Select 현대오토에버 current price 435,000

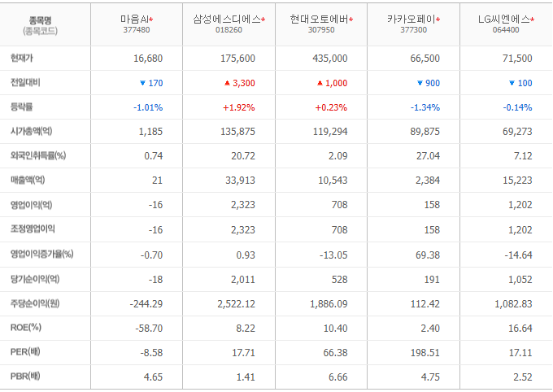330,59
